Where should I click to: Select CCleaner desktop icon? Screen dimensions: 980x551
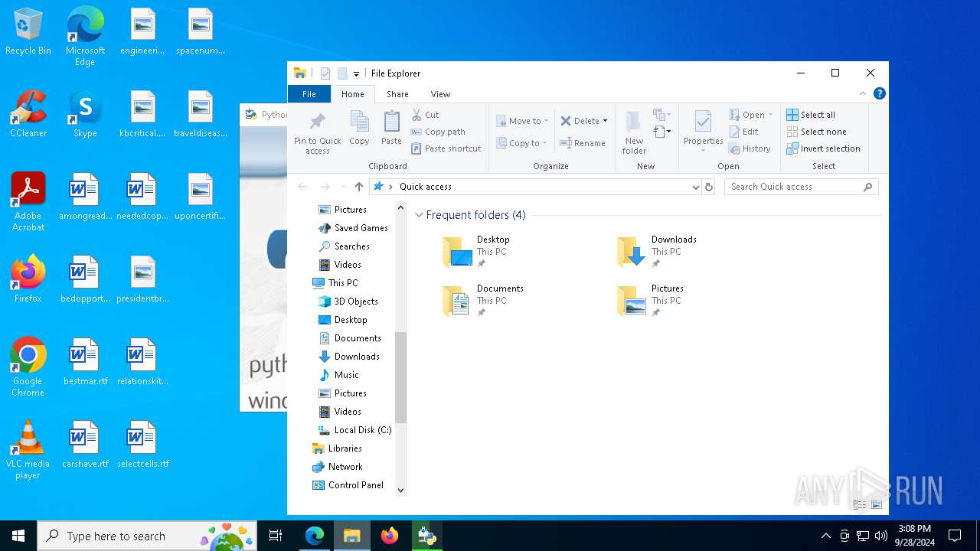28,115
